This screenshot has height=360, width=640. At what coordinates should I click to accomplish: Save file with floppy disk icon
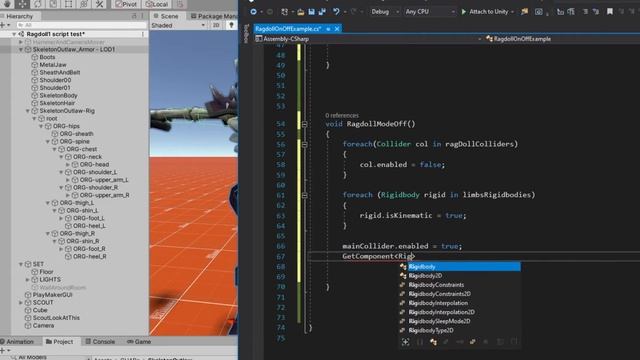311,12
